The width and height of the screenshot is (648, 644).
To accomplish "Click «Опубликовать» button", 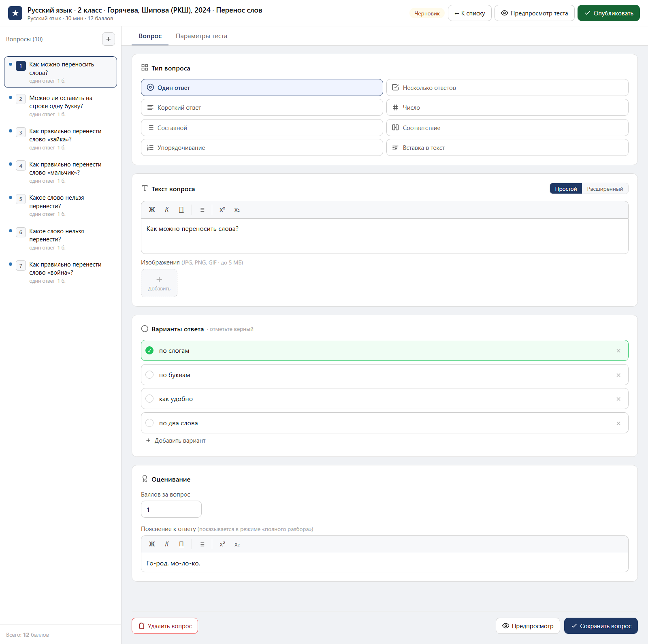I will pyautogui.click(x=608, y=13).
